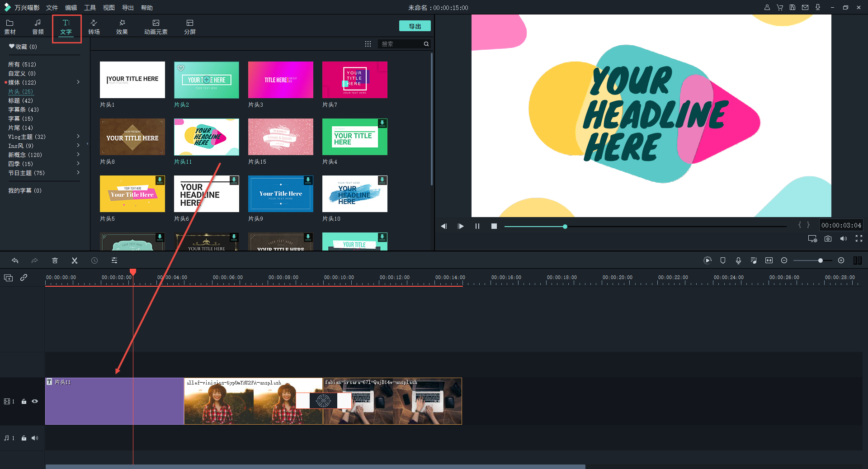
Task: Split the clip with the scissors tool
Action: 75,261
